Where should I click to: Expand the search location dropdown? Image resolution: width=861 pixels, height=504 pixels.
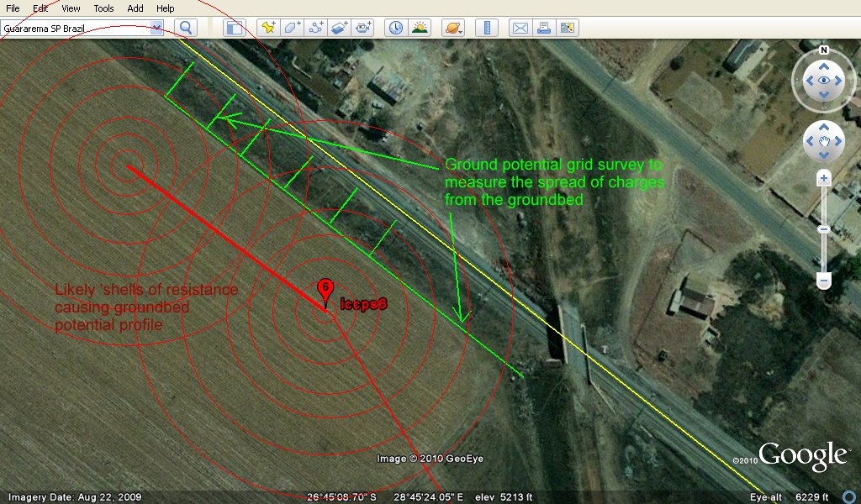pyautogui.click(x=156, y=28)
